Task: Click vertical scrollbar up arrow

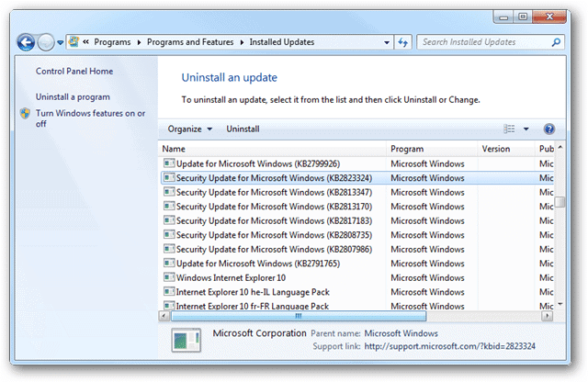Action: pos(560,147)
